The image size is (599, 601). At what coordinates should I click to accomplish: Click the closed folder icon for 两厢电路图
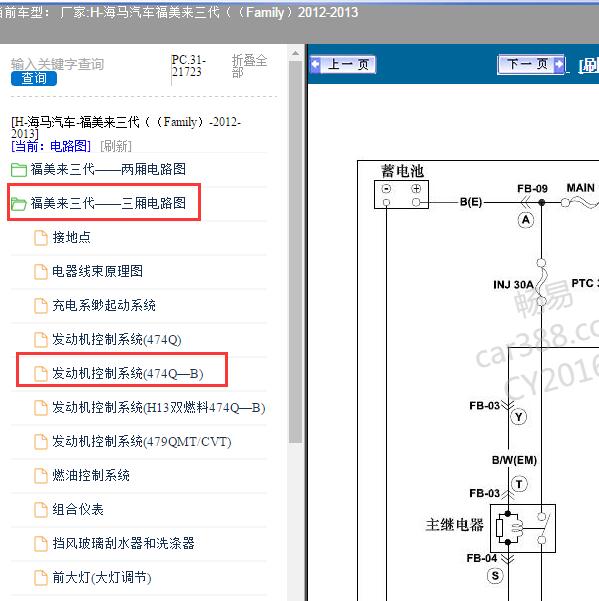click(x=19, y=170)
